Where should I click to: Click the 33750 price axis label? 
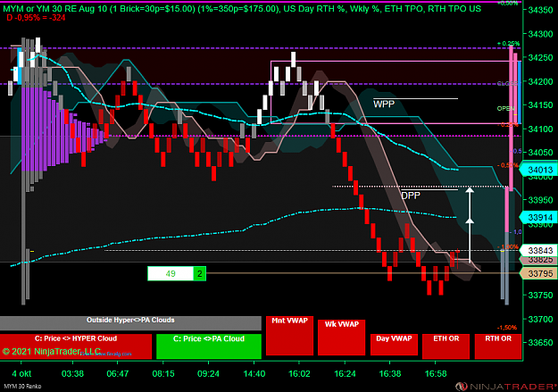click(x=540, y=296)
